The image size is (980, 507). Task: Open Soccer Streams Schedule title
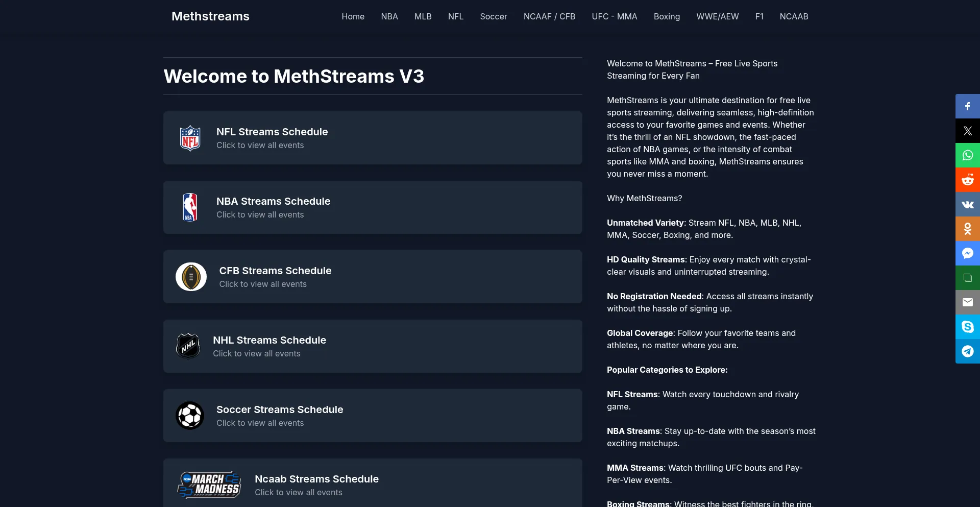coord(280,409)
